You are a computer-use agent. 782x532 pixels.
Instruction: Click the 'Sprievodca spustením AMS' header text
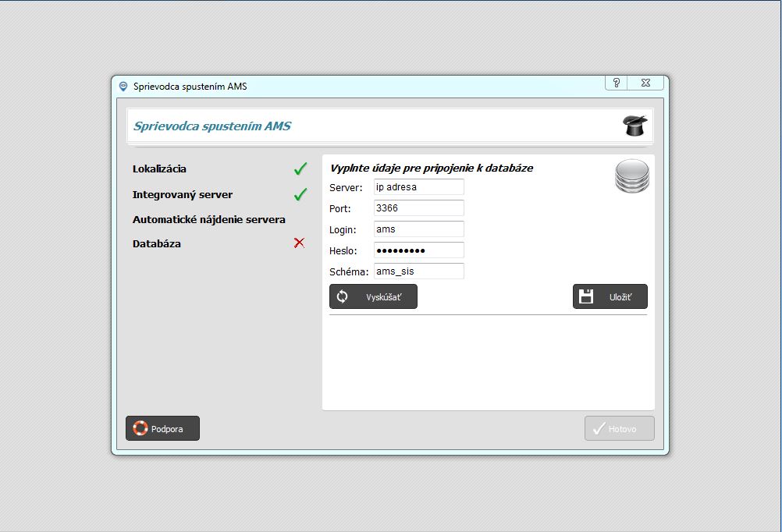pyautogui.click(x=212, y=126)
